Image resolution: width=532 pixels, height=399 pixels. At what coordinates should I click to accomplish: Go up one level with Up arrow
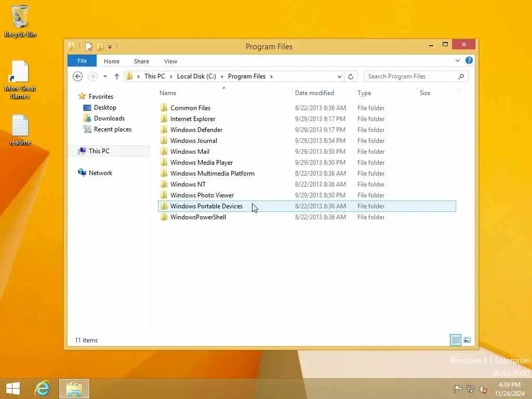pyautogui.click(x=117, y=76)
